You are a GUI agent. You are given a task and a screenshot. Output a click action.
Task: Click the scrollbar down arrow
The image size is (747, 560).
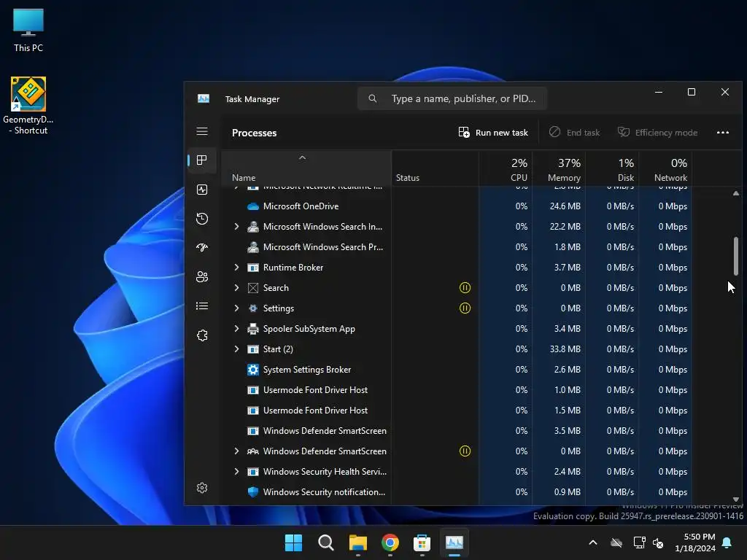[x=736, y=499]
